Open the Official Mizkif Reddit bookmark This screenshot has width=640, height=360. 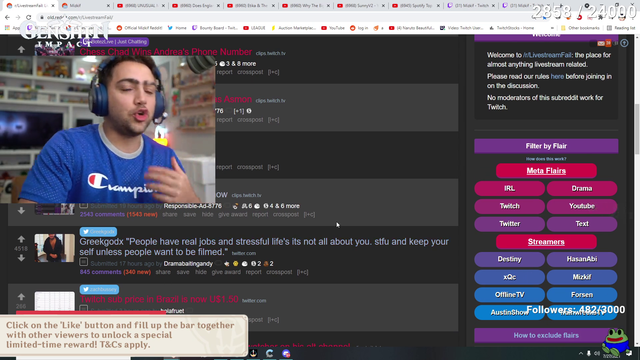[139, 28]
